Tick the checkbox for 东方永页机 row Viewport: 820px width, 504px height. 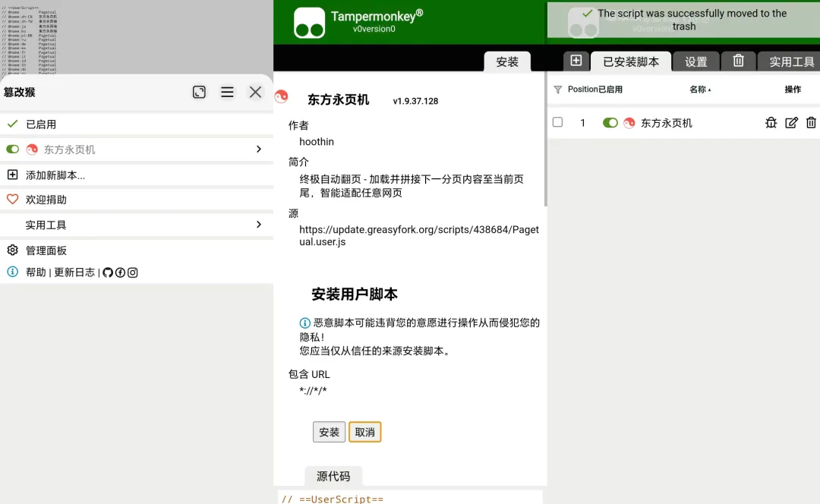(557, 122)
